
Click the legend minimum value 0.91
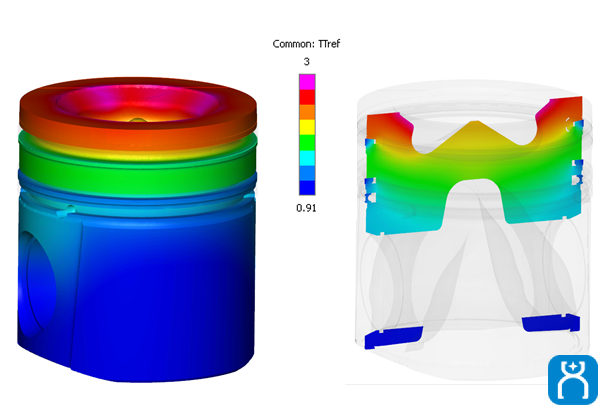point(306,208)
